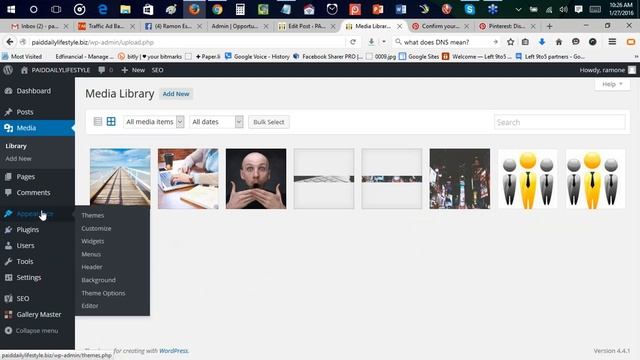Select Header in Appearance flyout
Screen dimensions: 640x360
(92, 267)
